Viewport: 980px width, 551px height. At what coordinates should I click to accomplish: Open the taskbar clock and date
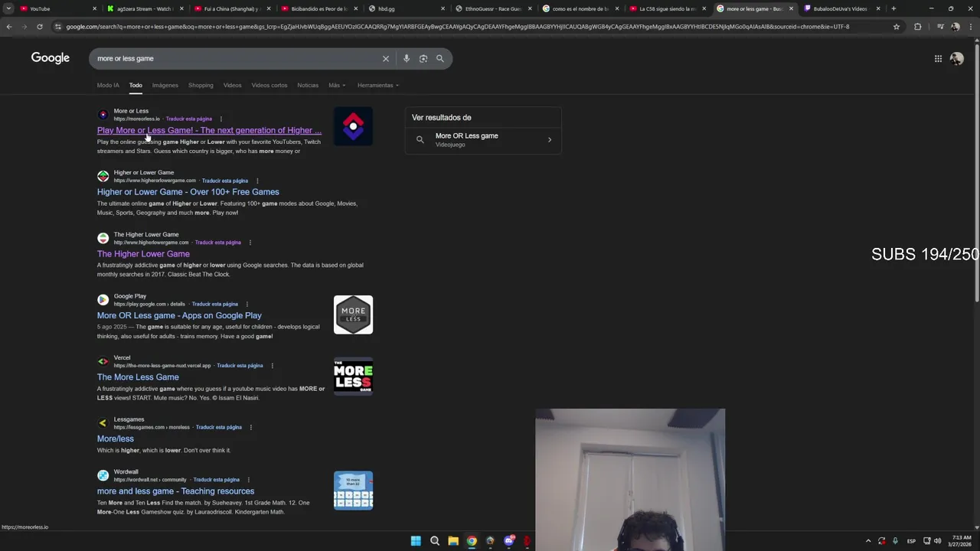[x=960, y=541]
